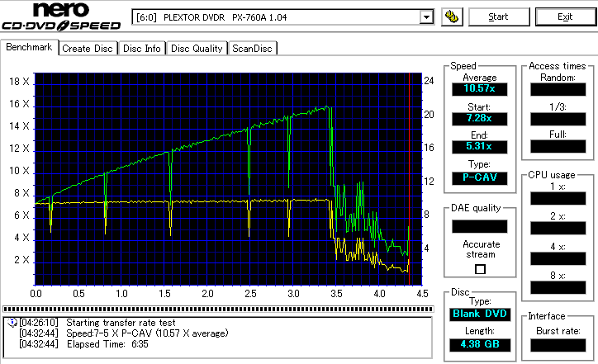Open the drive selection dropdown arrow
The width and height of the screenshot is (598, 364).
click(426, 17)
